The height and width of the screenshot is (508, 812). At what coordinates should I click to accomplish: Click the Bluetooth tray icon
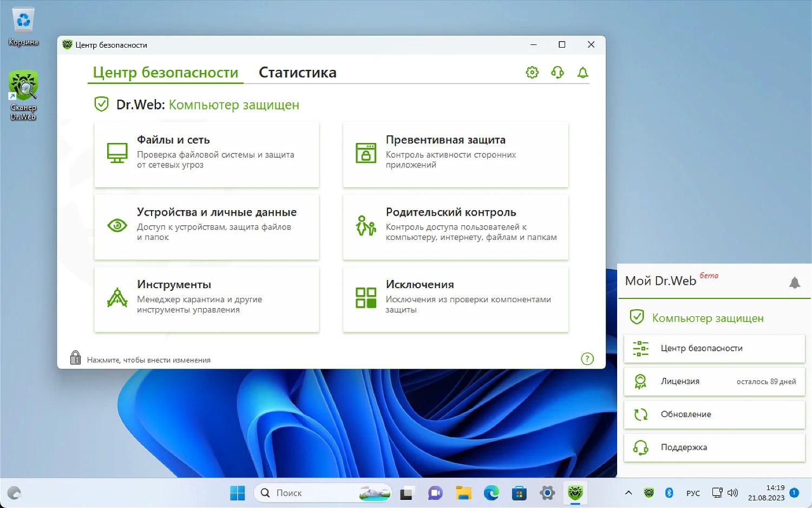click(669, 493)
